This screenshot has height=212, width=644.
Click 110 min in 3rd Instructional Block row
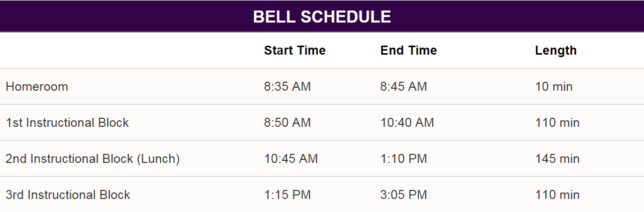pos(557,195)
